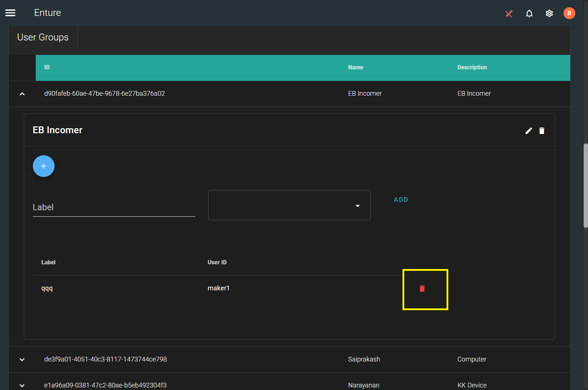Expand the Saiprakash group row
The image size is (588, 390).
(22, 360)
